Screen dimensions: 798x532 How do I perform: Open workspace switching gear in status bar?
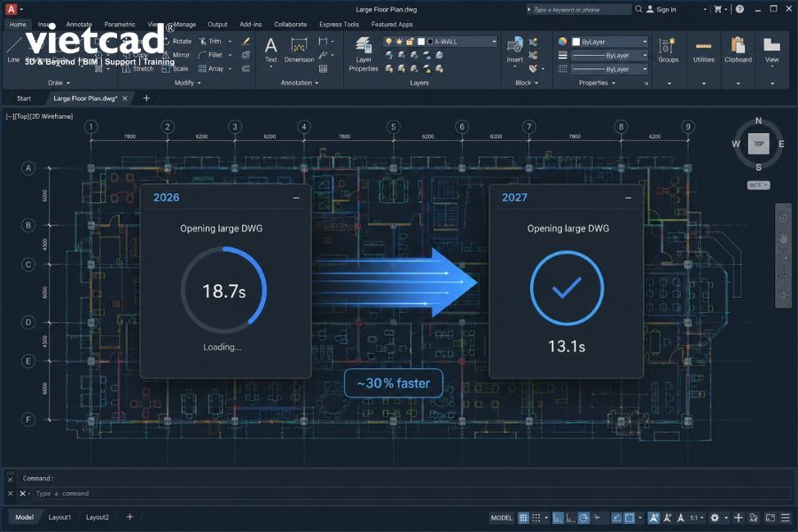click(x=715, y=518)
